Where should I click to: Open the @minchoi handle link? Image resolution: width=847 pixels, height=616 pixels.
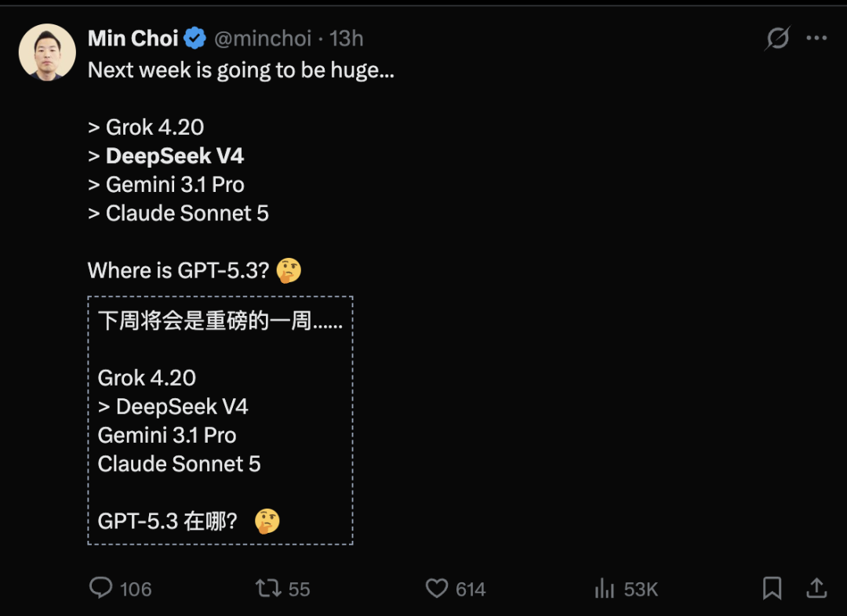tap(262, 38)
